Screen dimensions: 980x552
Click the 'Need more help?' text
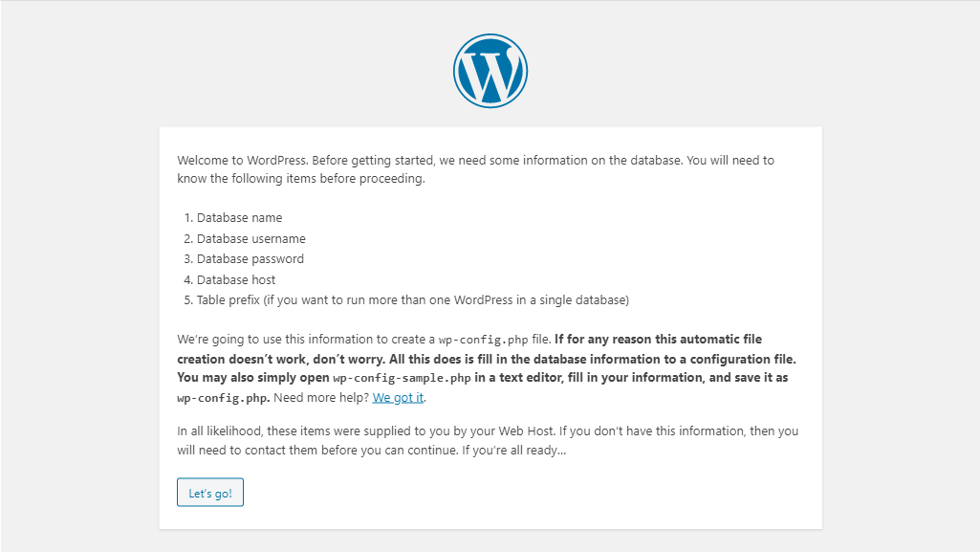click(321, 398)
